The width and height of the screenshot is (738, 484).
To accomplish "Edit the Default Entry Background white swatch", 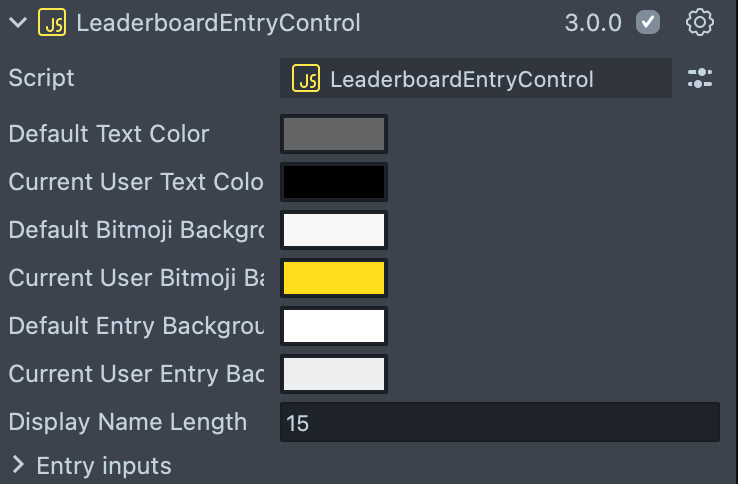I will point(334,326).
